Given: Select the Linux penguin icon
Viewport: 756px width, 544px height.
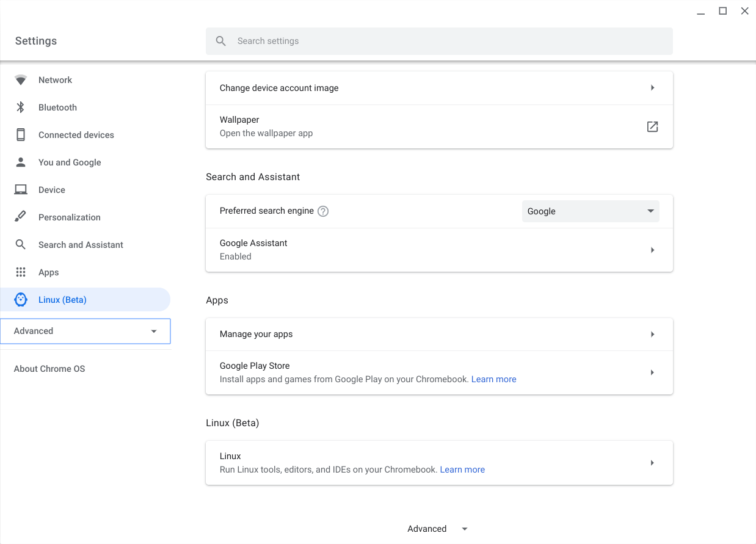Looking at the screenshot, I should [x=21, y=300].
